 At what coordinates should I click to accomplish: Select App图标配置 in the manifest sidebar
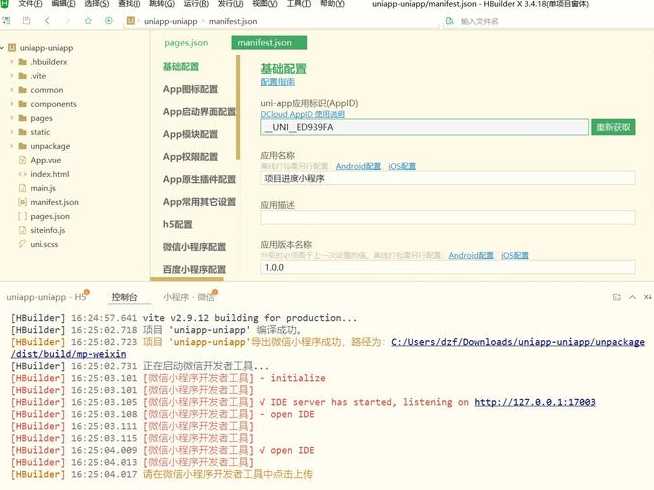(x=190, y=89)
